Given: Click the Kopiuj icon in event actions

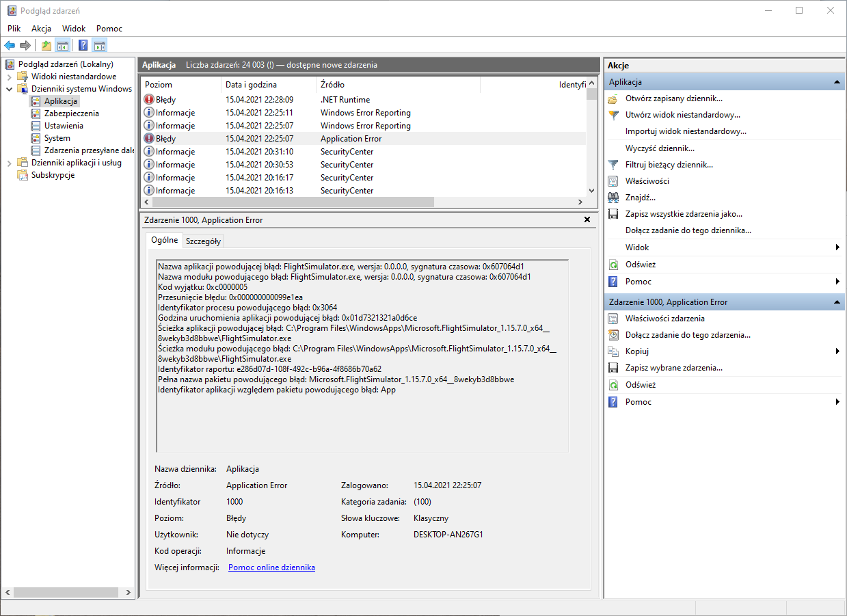Looking at the screenshot, I should coord(613,351).
